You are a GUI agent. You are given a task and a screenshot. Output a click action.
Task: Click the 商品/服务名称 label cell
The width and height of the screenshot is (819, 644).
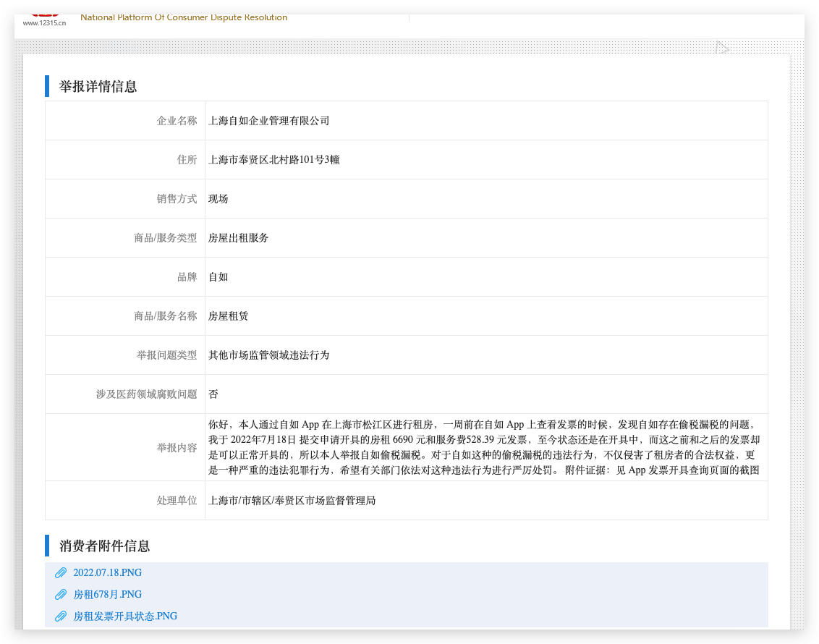(x=125, y=316)
